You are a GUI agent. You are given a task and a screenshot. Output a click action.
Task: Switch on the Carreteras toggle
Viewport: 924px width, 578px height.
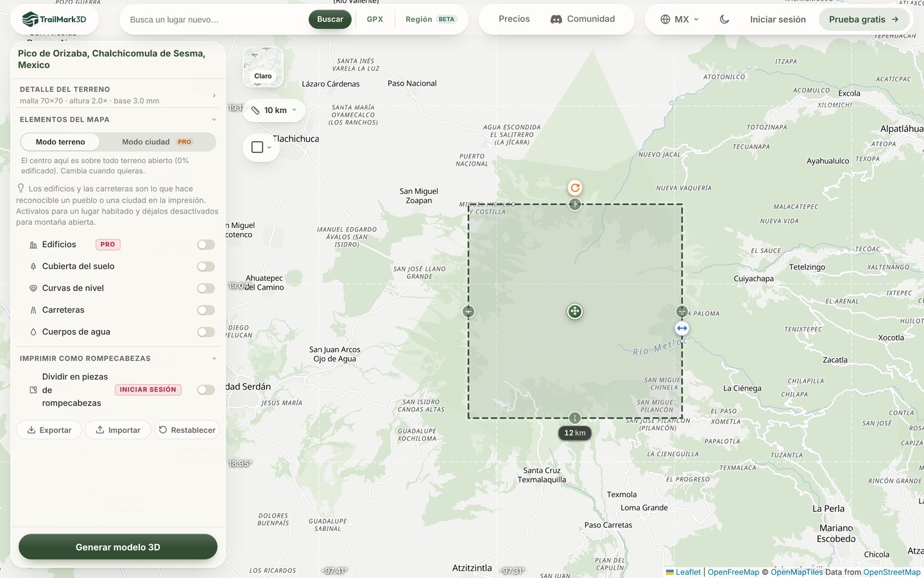point(206,310)
